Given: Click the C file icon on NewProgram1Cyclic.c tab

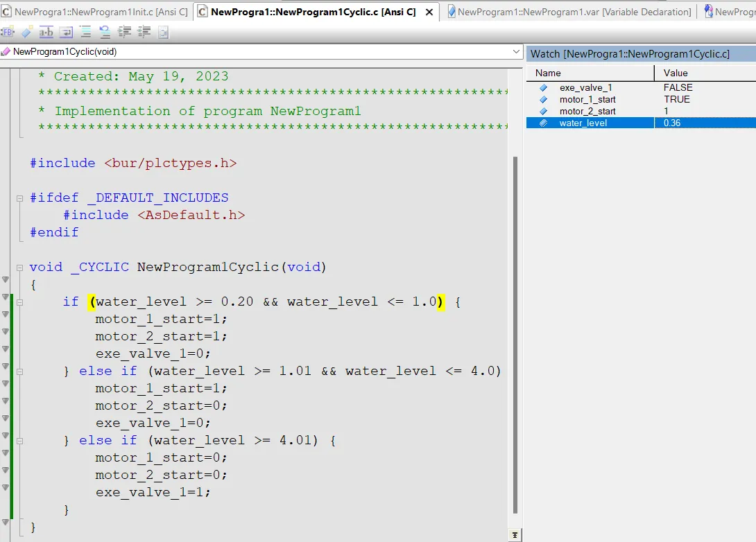Looking at the screenshot, I should click(x=203, y=12).
